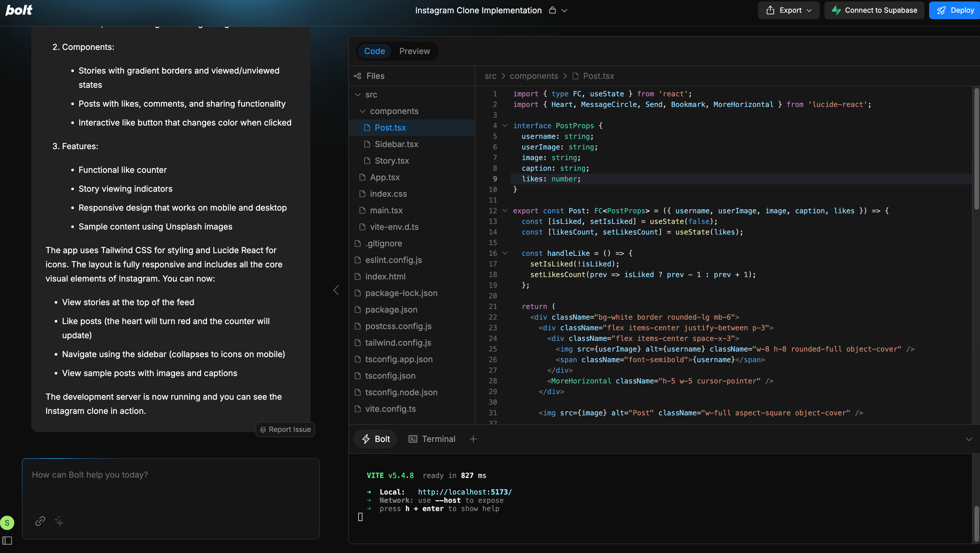980x553 pixels.
Task: Click the enhance prompt sparkle icon
Action: coord(59,521)
